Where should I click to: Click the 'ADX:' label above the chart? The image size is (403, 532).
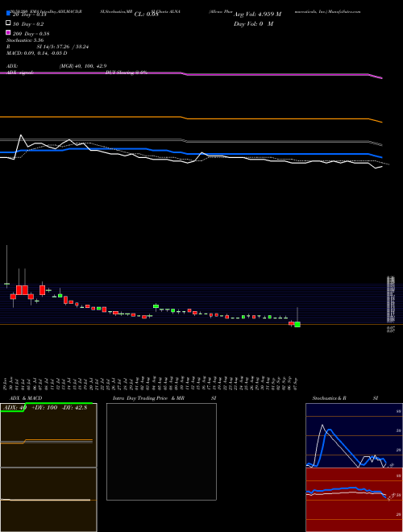[12, 66]
